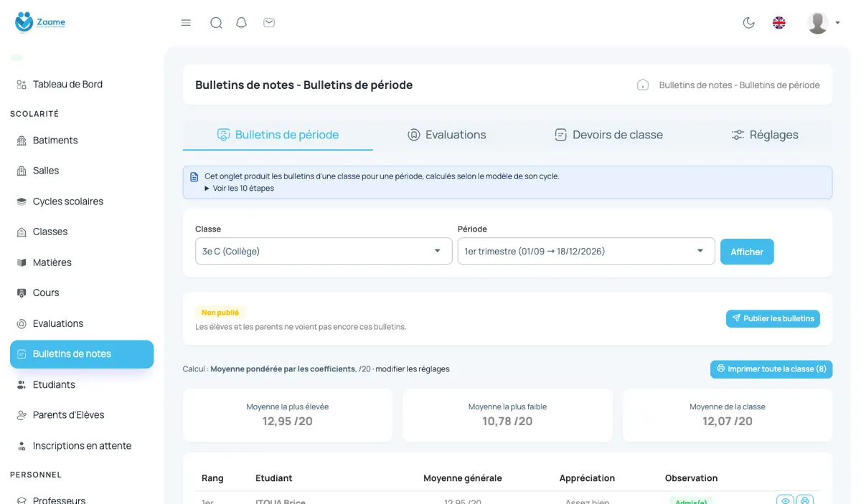This screenshot has height=504, width=861.
Task: Expand Voir les 10 étapes
Action: [x=239, y=189]
